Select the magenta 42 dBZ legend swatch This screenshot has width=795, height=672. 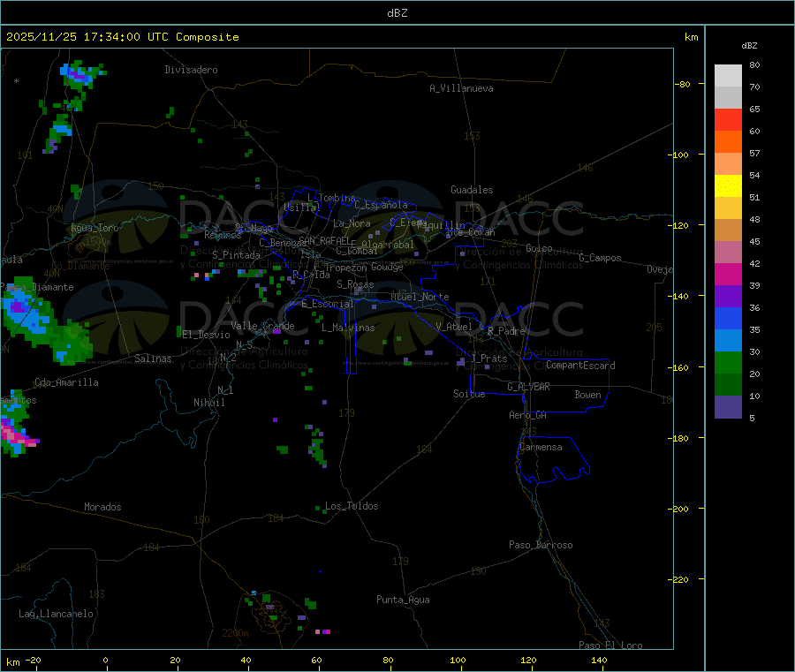click(x=728, y=274)
